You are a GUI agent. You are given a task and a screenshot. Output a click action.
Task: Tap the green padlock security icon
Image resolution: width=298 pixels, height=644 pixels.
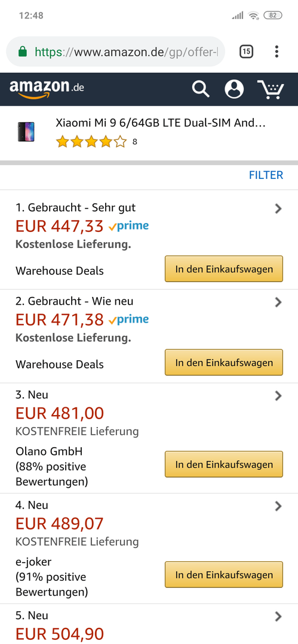[x=23, y=52]
